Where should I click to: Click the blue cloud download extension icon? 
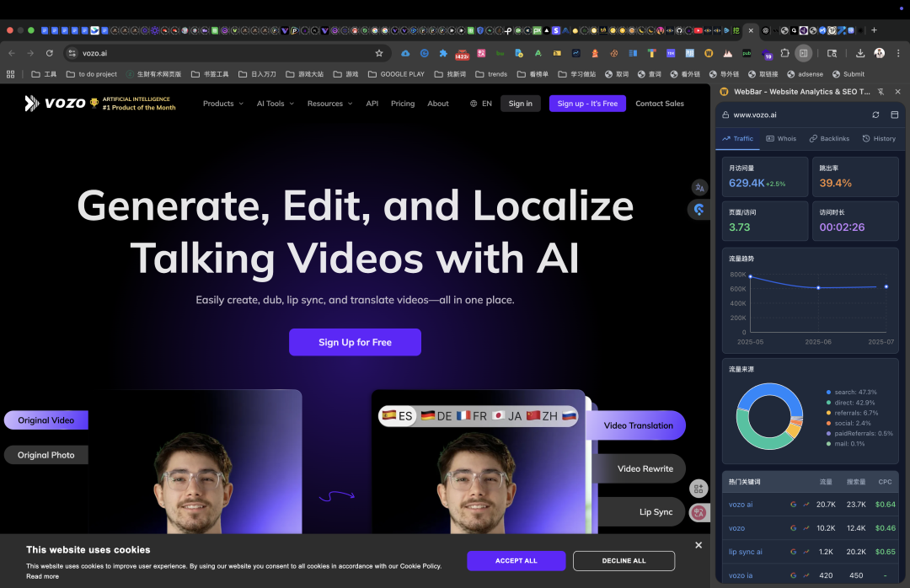pos(405,53)
